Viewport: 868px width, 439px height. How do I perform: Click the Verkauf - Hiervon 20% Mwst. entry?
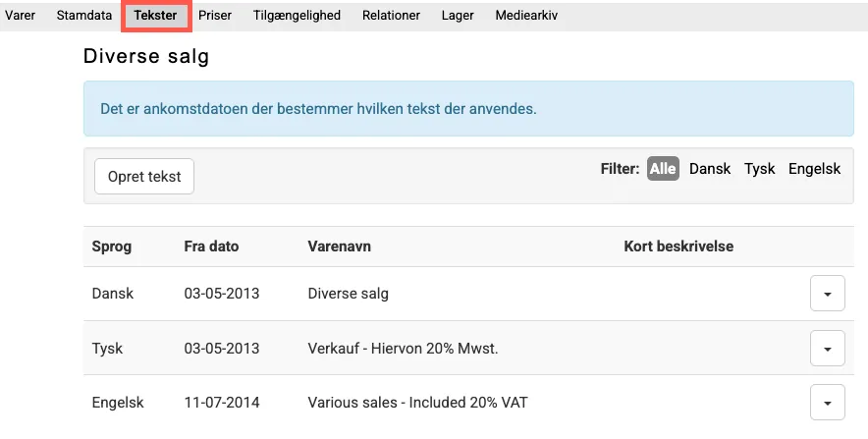tap(402, 348)
